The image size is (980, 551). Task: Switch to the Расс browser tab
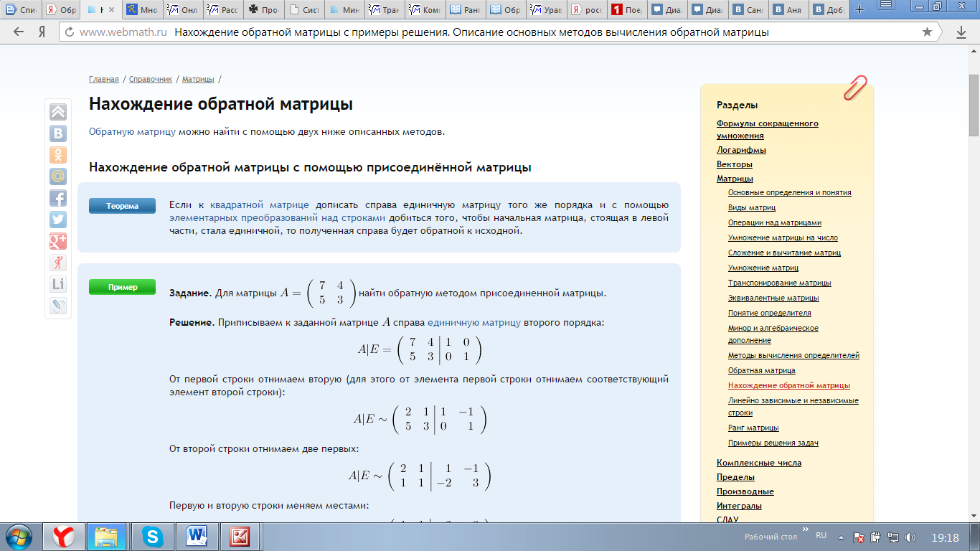click(225, 10)
